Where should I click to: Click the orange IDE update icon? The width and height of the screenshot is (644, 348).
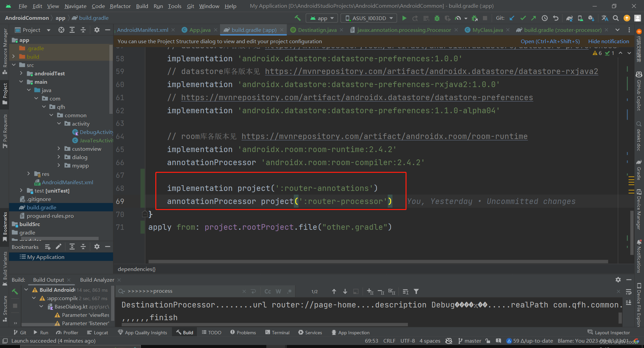(627, 18)
